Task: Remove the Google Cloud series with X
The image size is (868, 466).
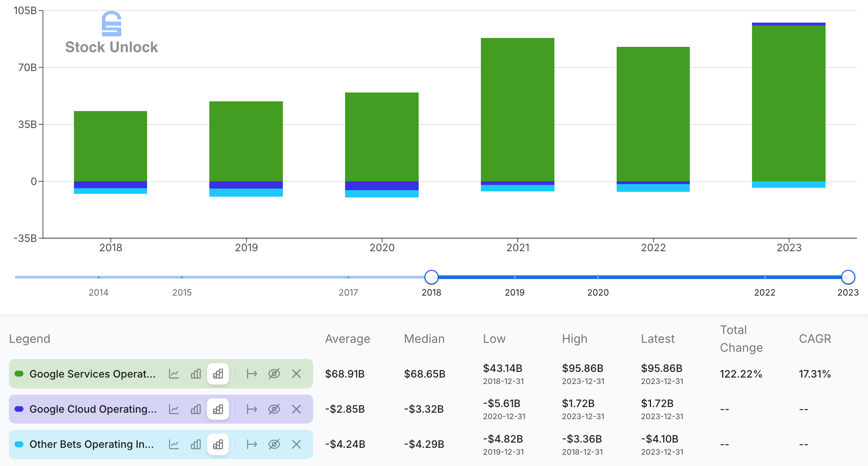Action: (x=296, y=409)
